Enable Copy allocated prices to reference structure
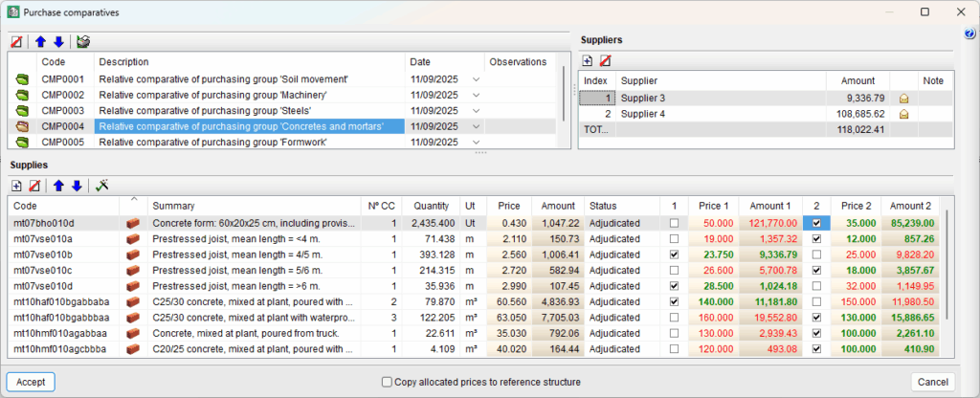This screenshot has width=980, height=398. click(387, 382)
